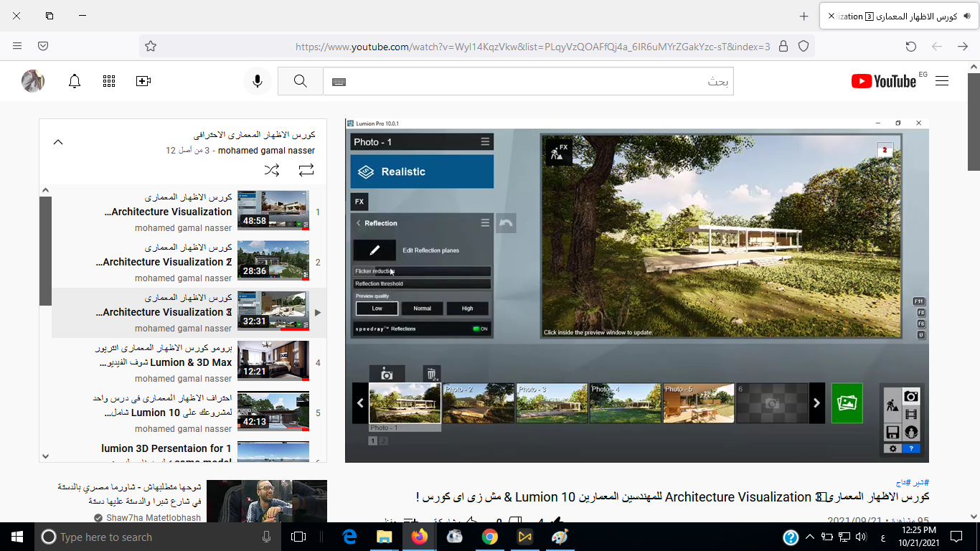
Task: Open the browser hamburger menu
Action: pyautogui.click(x=17, y=46)
